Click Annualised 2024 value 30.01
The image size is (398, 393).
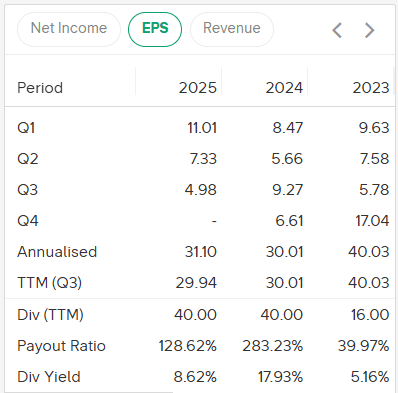tap(284, 252)
